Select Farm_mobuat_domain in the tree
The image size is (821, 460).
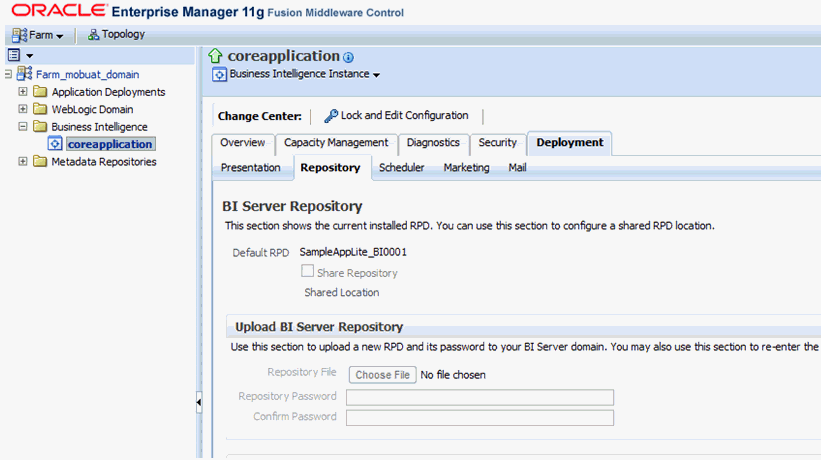click(87, 75)
